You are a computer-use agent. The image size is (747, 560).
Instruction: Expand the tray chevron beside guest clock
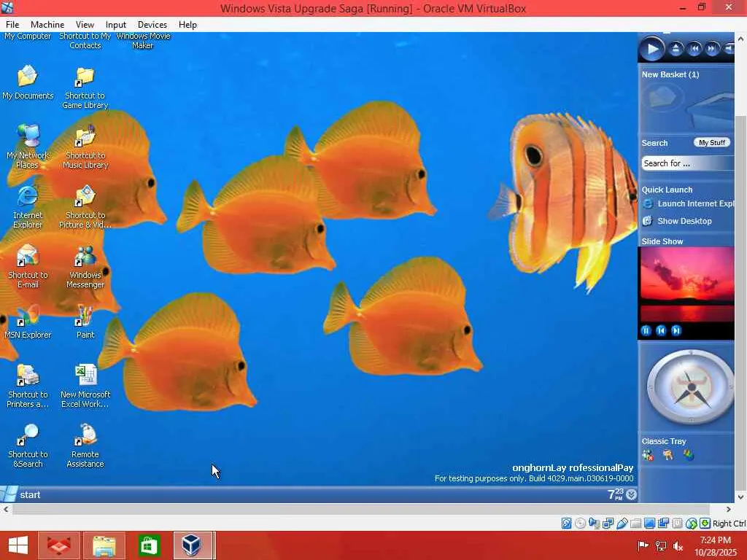(x=631, y=495)
